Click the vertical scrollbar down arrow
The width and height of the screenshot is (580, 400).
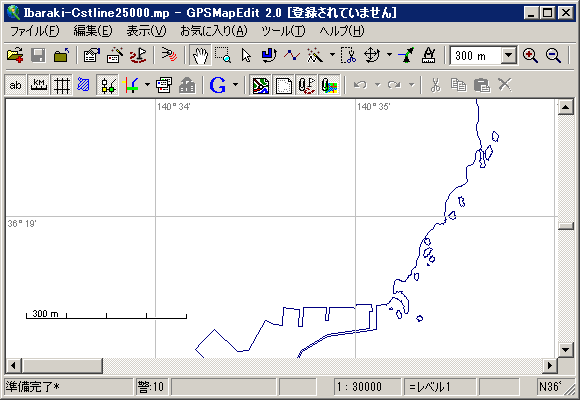(566, 349)
